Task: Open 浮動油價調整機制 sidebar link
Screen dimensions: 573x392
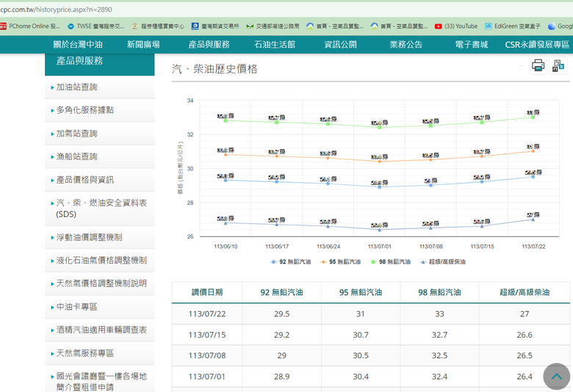Action: coord(99,237)
